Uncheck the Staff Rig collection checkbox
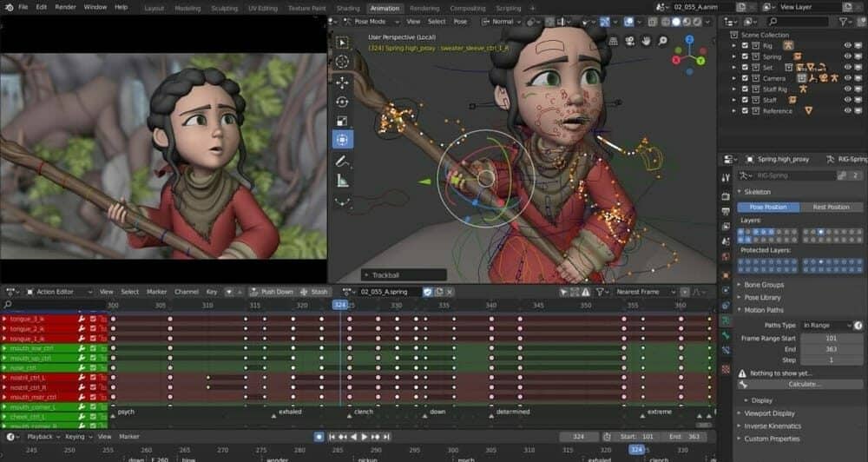The height and width of the screenshot is (462, 868). pos(745,89)
